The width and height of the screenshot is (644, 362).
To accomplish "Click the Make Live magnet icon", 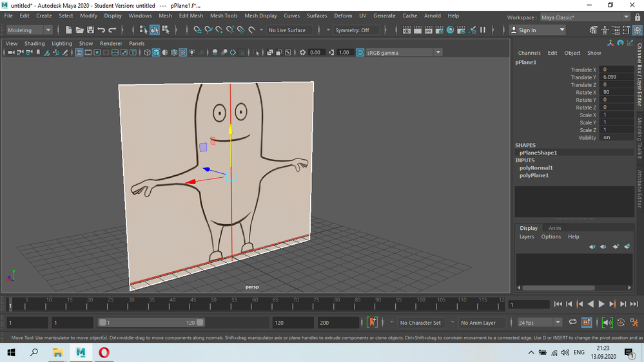I will (252, 30).
